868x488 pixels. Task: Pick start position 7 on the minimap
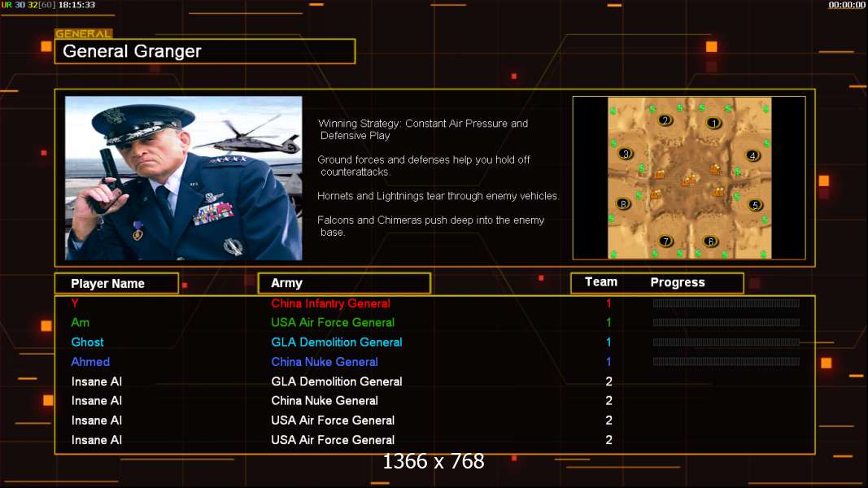[666, 241]
